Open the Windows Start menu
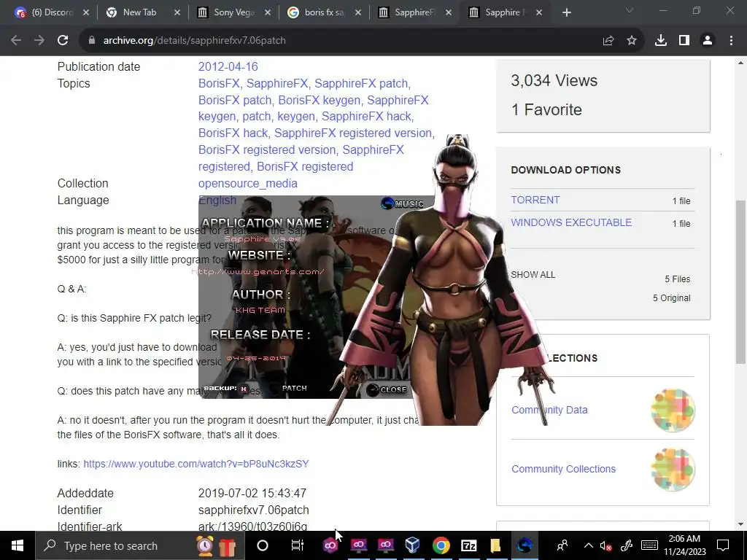This screenshot has height=560, width=747. pos(18,545)
